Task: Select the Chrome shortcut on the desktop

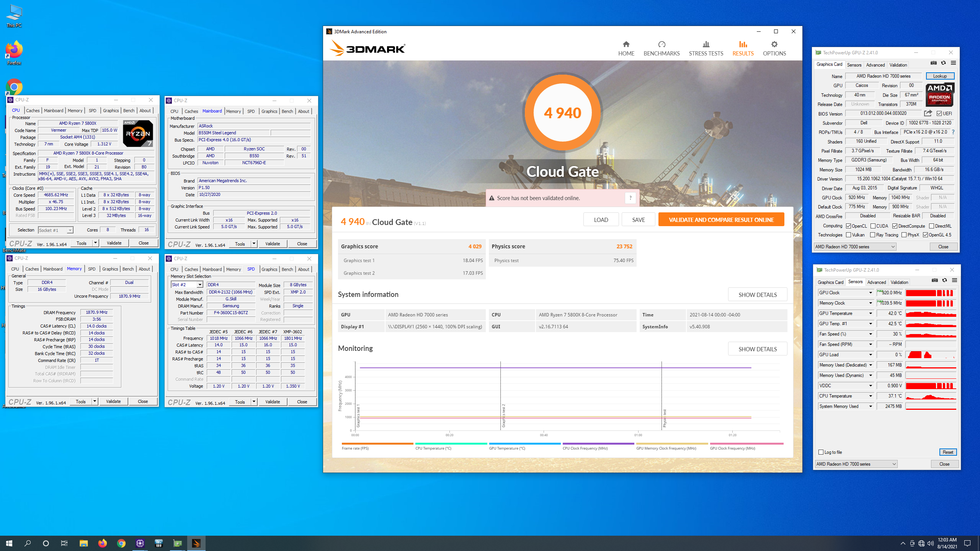Action: coord(14,87)
